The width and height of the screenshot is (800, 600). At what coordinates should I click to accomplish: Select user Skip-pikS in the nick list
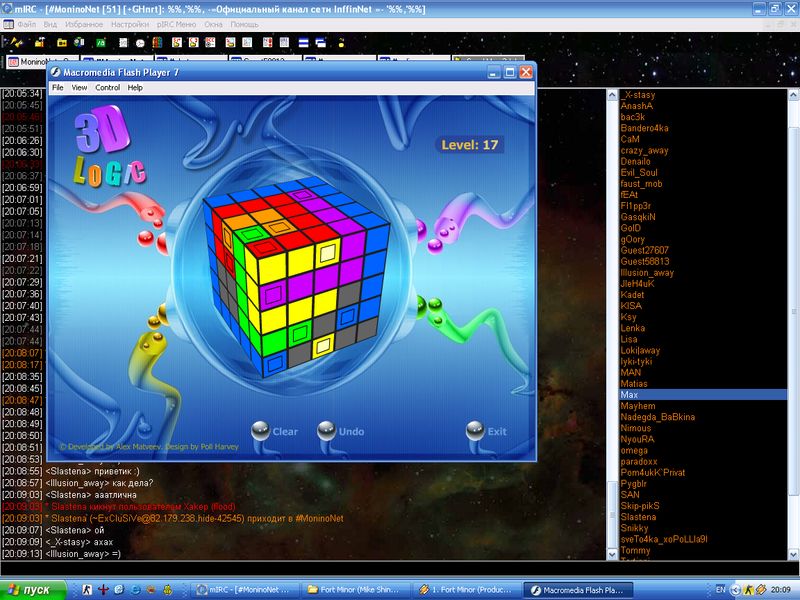tap(640, 506)
